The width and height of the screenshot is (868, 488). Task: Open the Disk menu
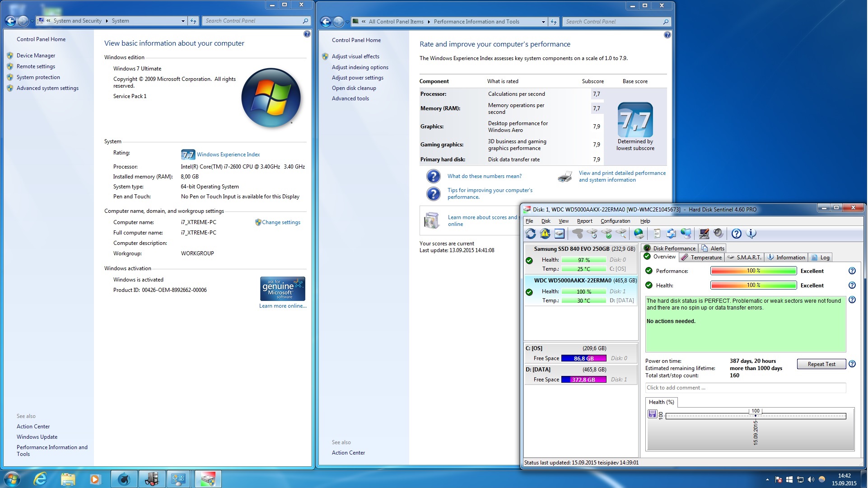546,221
